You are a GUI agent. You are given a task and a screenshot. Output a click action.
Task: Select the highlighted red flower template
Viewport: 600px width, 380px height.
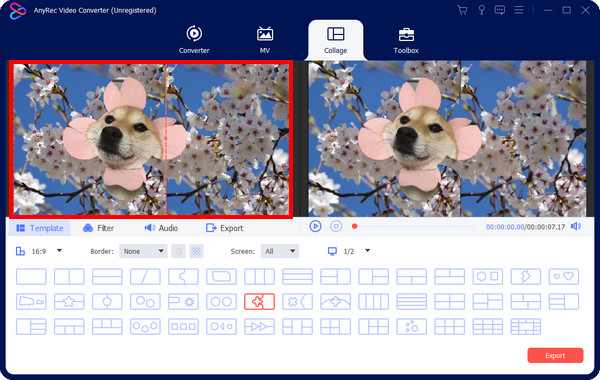(259, 302)
